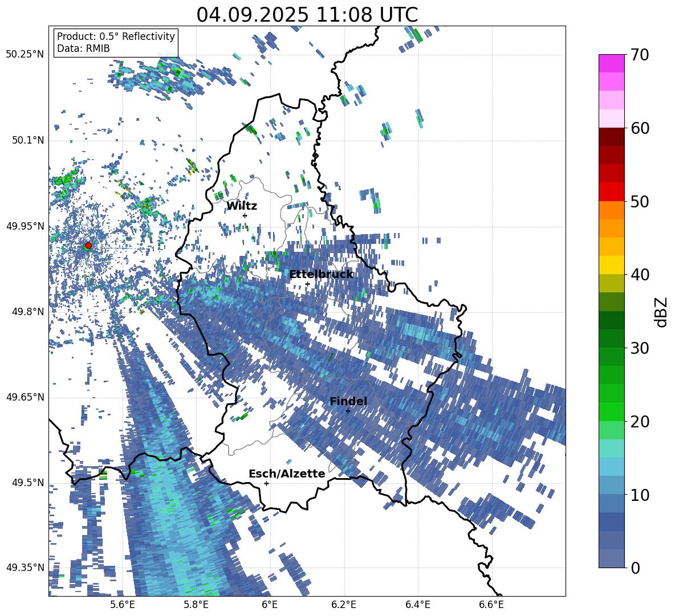Click the 49.8°N latitude tick label
This screenshot has width=675, height=616.
[x=27, y=311]
